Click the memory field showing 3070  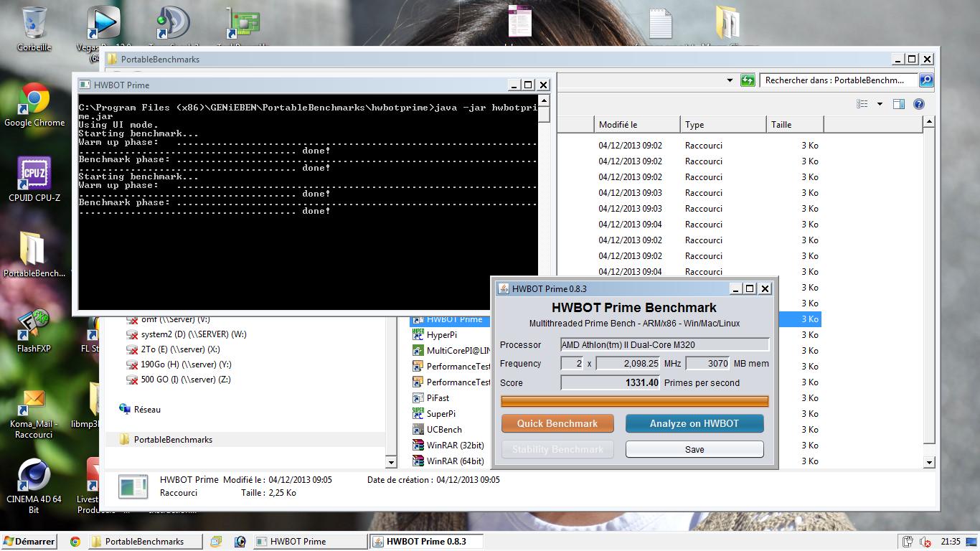[x=708, y=363]
